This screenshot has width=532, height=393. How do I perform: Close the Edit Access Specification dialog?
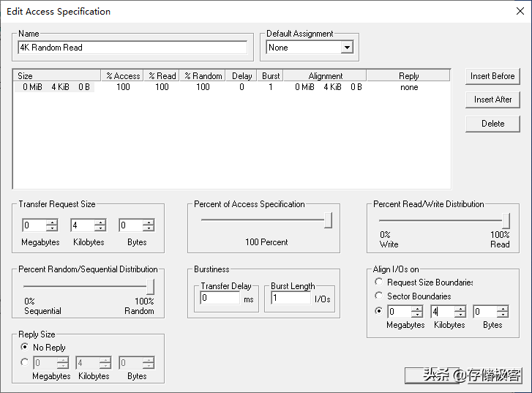(520, 11)
